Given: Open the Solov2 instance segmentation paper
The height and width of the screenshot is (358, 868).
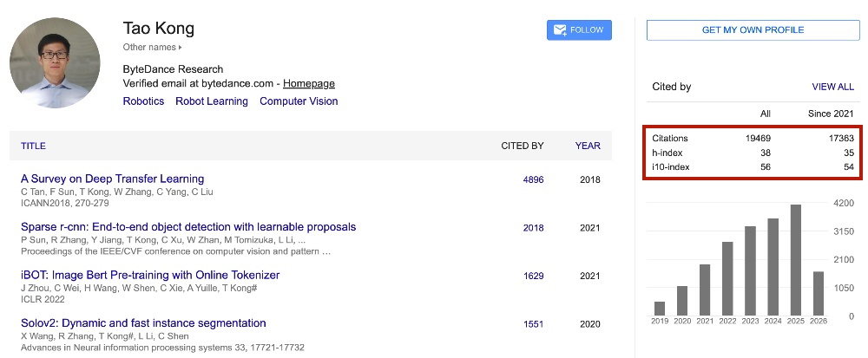Looking at the screenshot, I should (x=143, y=323).
